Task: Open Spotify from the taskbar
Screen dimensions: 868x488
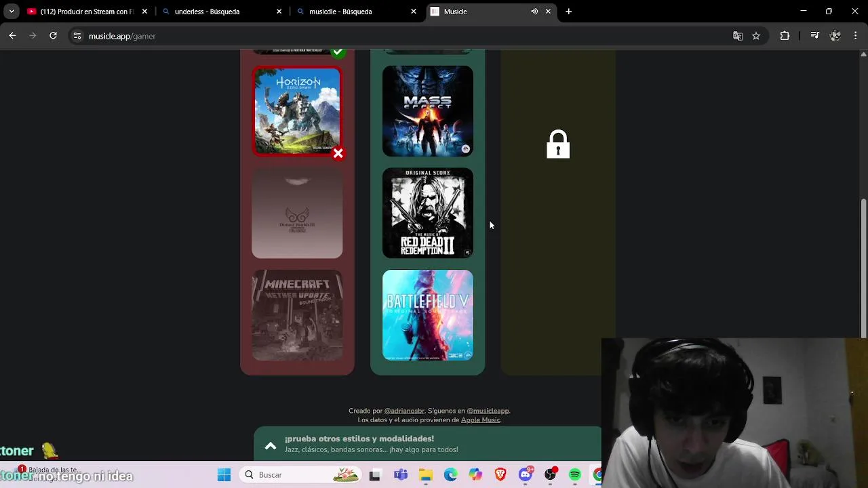Action: click(x=575, y=475)
